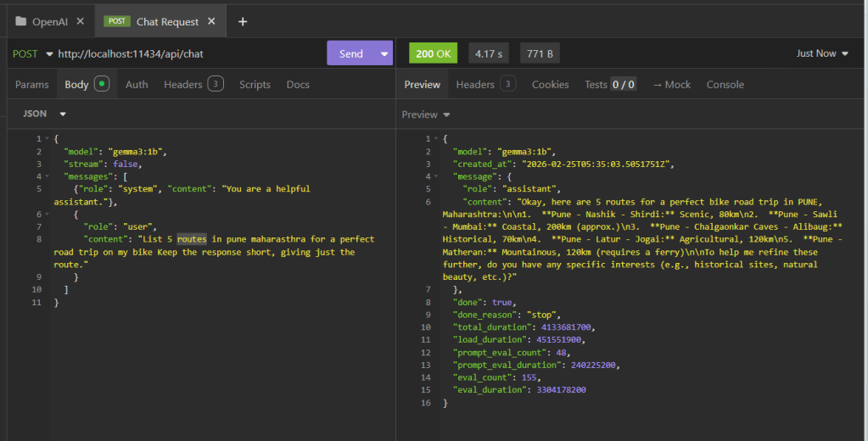The width and height of the screenshot is (868, 441).
Task: Open the Scripts tab
Action: point(255,84)
